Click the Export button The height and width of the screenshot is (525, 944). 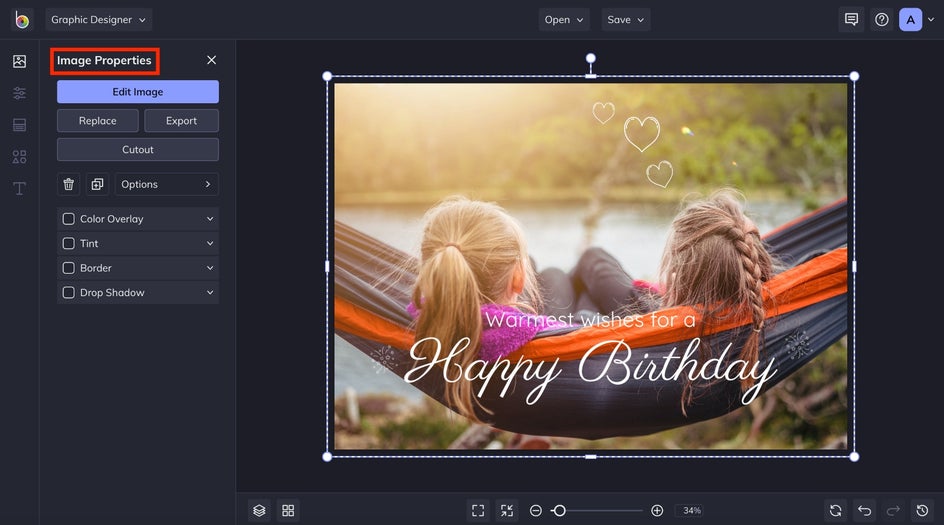click(x=181, y=121)
